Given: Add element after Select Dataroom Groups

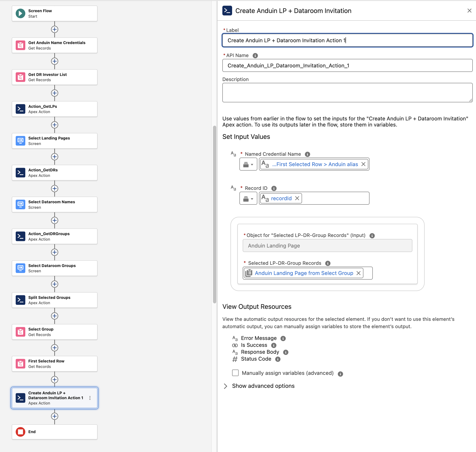Looking at the screenshot, I should (x=54, y=284).
